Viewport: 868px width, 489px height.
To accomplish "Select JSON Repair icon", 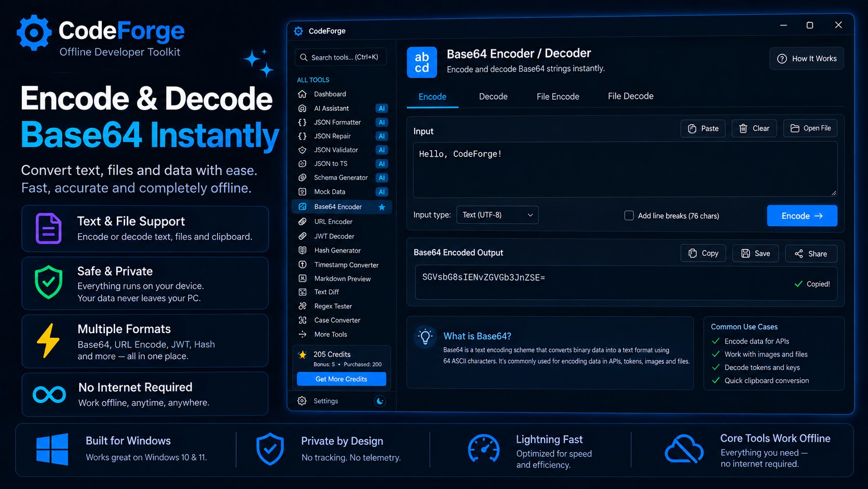I will pyautogui.click(x=302, y=136).
